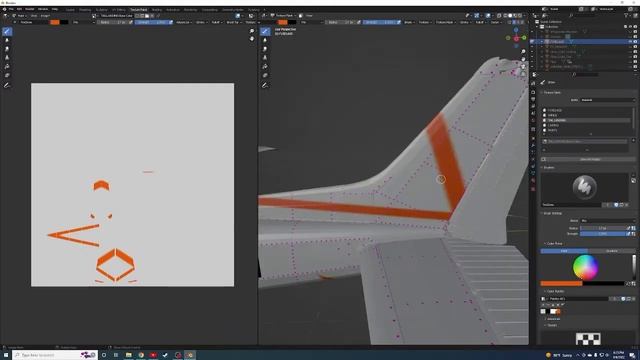Select the Mask tool in 3D viewport toolbar
This screenshot has width=640, height=360.
click(x=265, y=76)
